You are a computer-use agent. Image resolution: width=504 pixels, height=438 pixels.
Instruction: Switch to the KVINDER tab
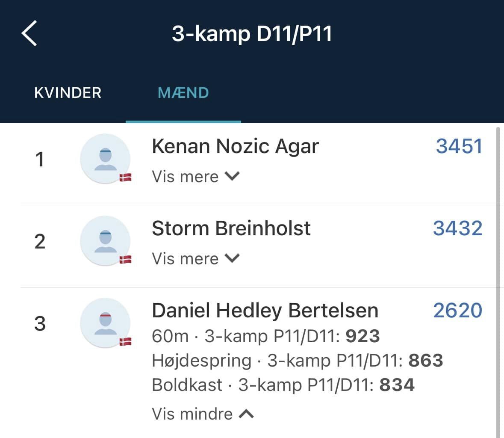[68, 93]
